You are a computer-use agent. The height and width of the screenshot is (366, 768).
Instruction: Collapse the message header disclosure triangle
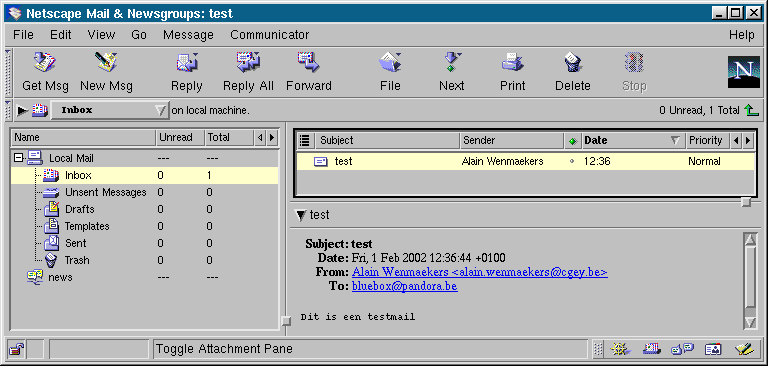click(x=301, y=215)
